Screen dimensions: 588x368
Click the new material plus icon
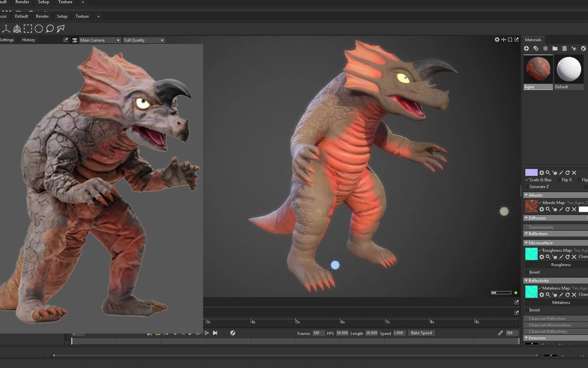(x=526, y=49)
